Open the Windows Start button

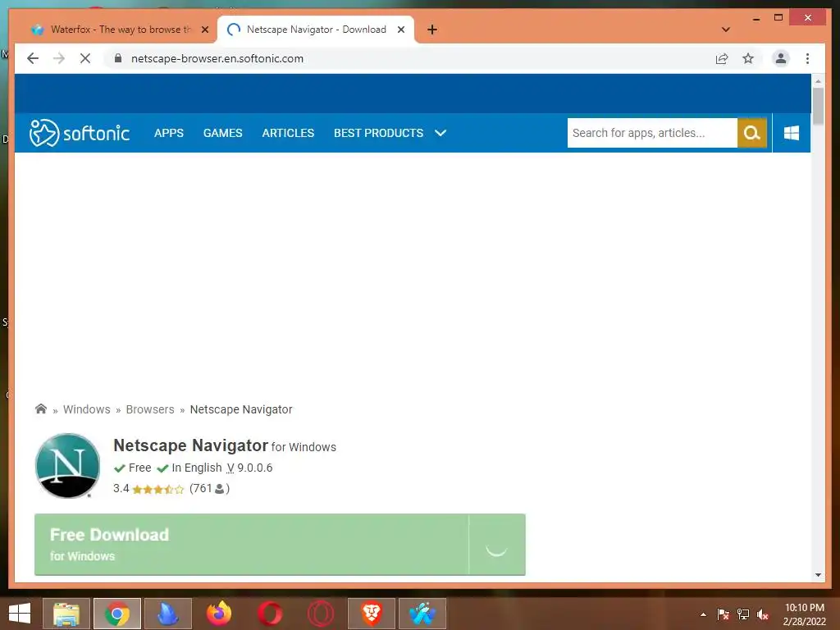tap(20, 614)
